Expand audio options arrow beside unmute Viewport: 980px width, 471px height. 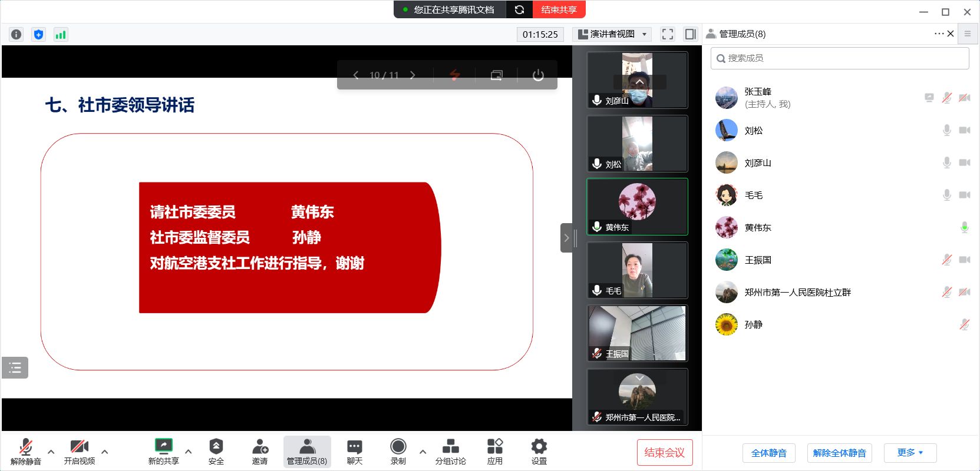tap(51, 452)
